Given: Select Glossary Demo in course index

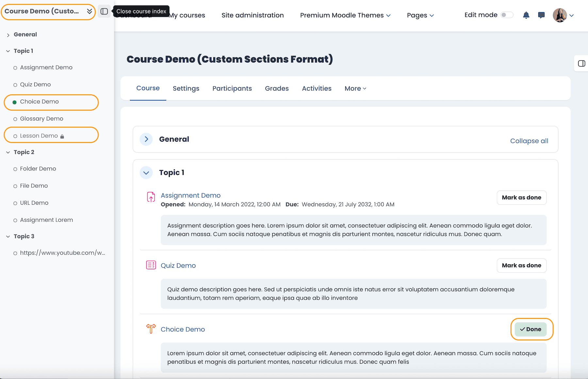Looking at the screenshot, I should coord(41,119).
